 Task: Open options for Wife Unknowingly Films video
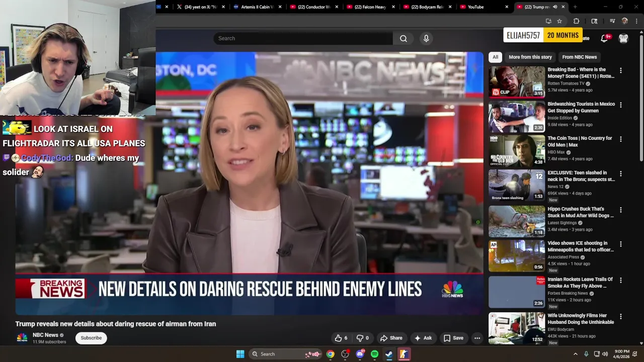(620, 317)
